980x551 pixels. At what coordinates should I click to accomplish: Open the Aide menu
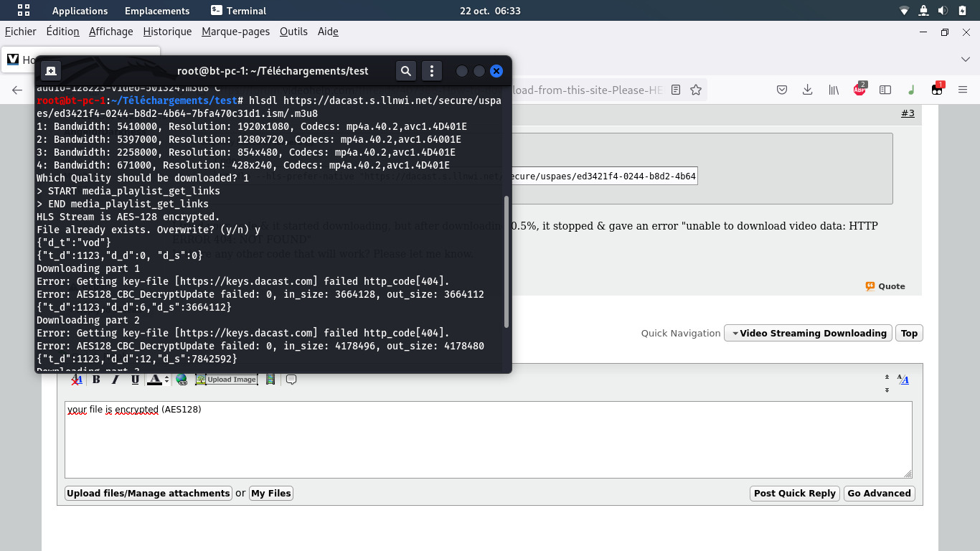point(328,32)
